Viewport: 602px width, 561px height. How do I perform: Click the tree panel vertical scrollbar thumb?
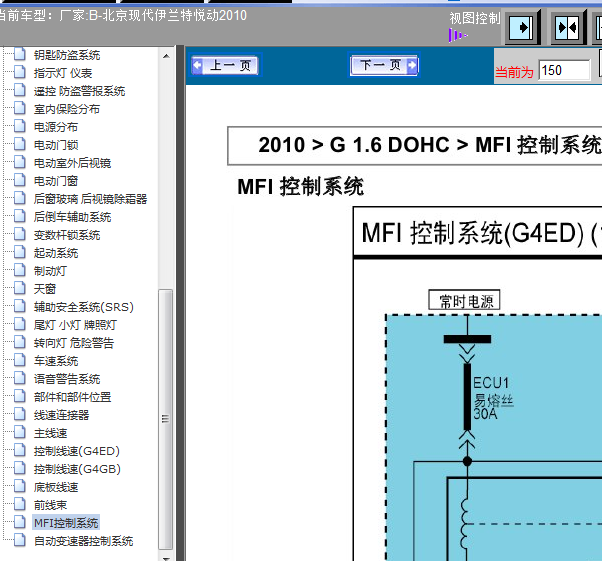(x=166, y=419)
